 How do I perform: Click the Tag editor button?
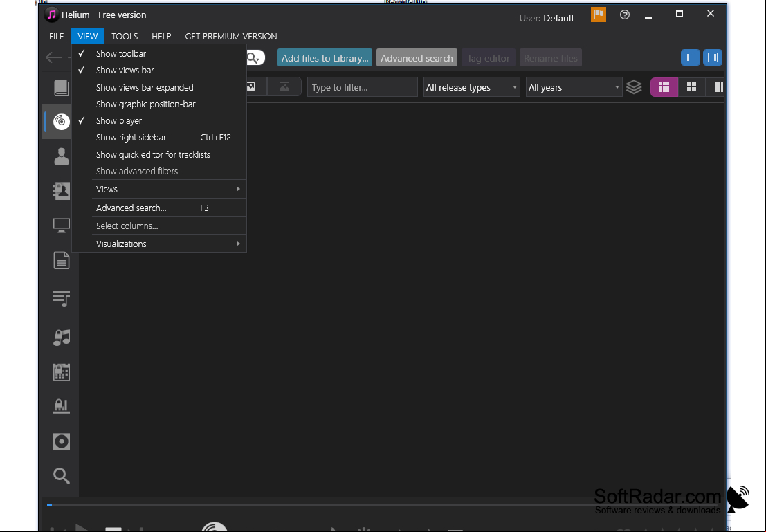coord(488,58)
